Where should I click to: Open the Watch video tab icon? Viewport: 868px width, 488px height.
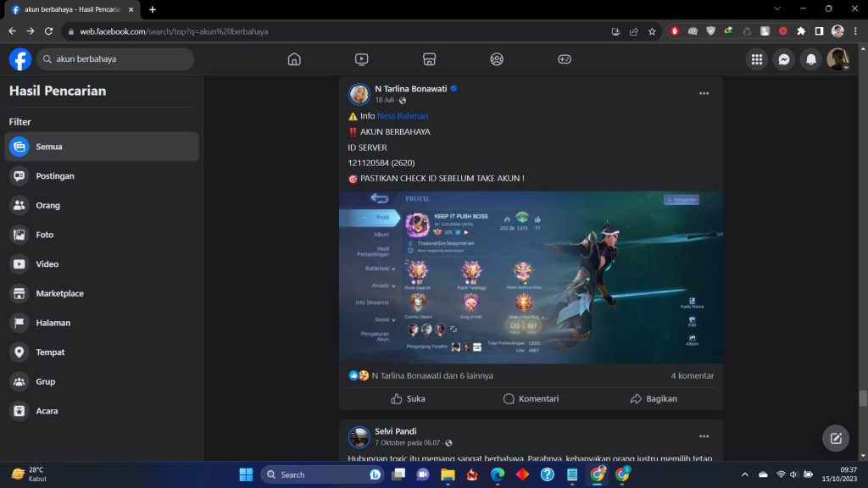(x=361, y=59)
